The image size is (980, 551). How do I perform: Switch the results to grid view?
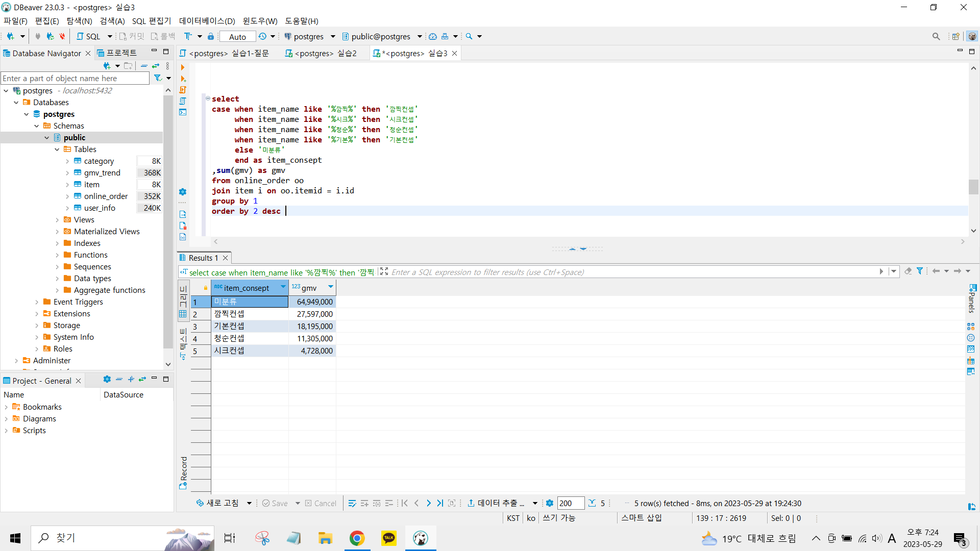click(183, 300)
